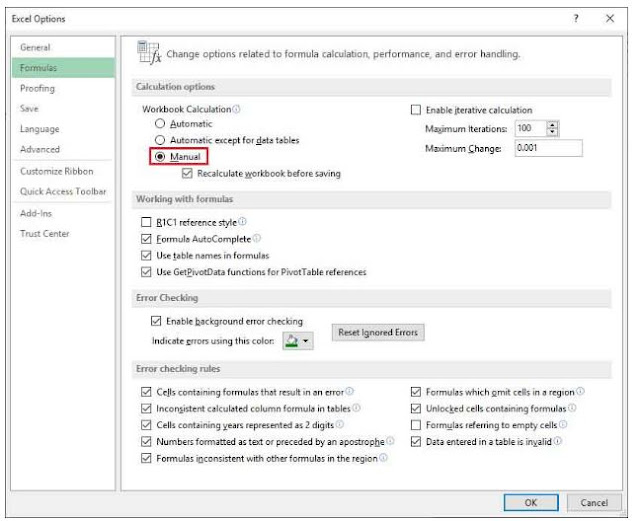This screenshot has width=640, height=521.
Task: Select Manual workbook calculation
Action: (160, 156)
